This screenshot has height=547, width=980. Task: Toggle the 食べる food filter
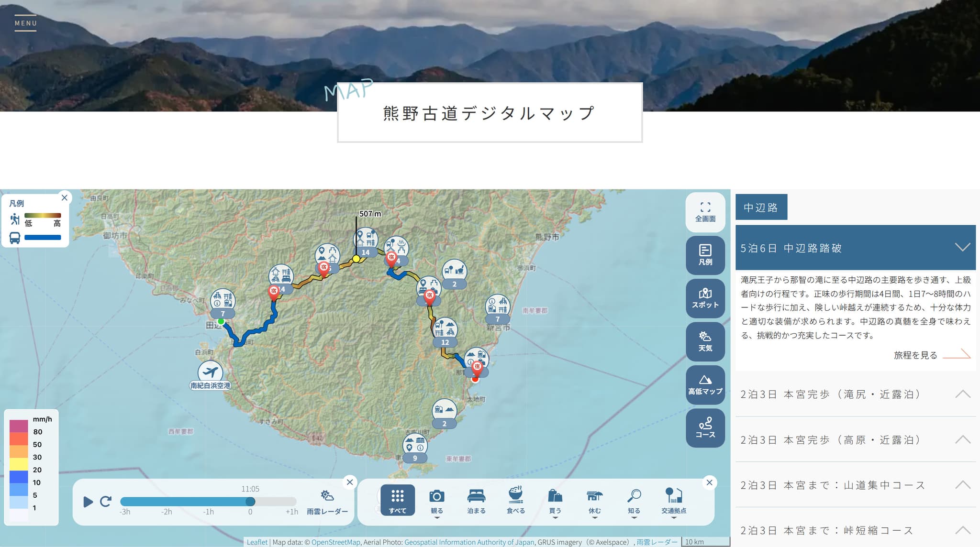coord(515,500)
